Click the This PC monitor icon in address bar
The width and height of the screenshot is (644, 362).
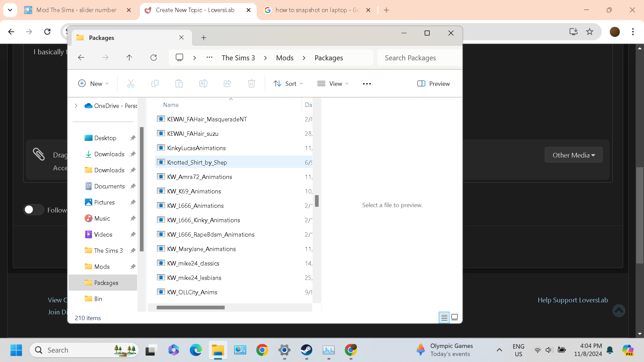pyautogui.click(x=179, y=58)
